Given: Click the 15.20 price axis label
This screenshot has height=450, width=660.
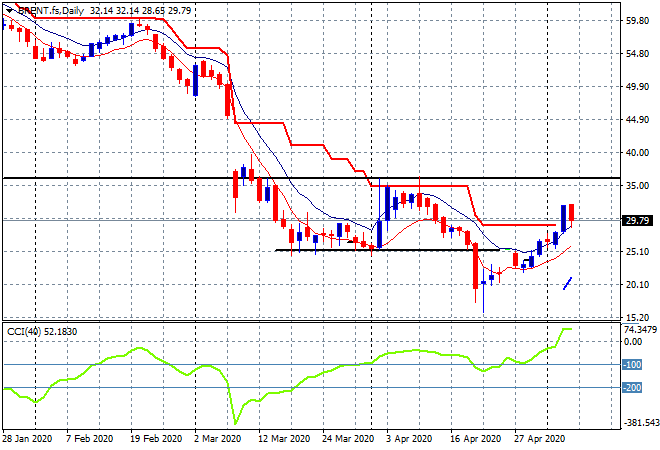Looking at the screenshot, I should [637, 317].
